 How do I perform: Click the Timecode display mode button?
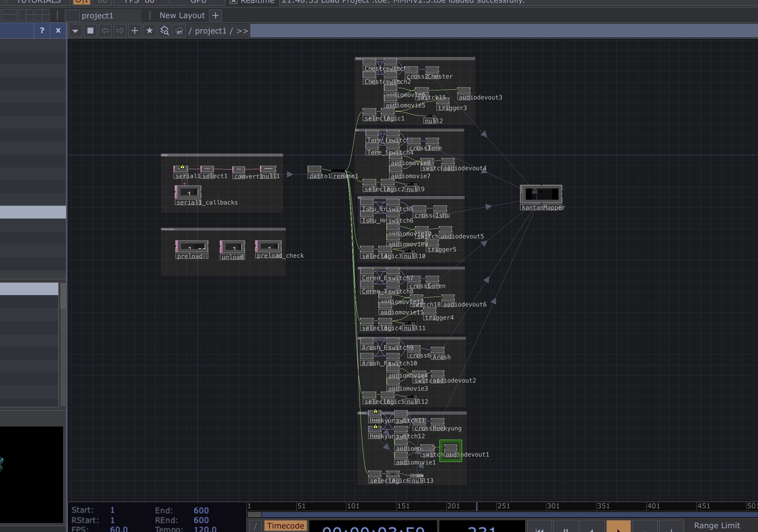[x=285, y=525]
